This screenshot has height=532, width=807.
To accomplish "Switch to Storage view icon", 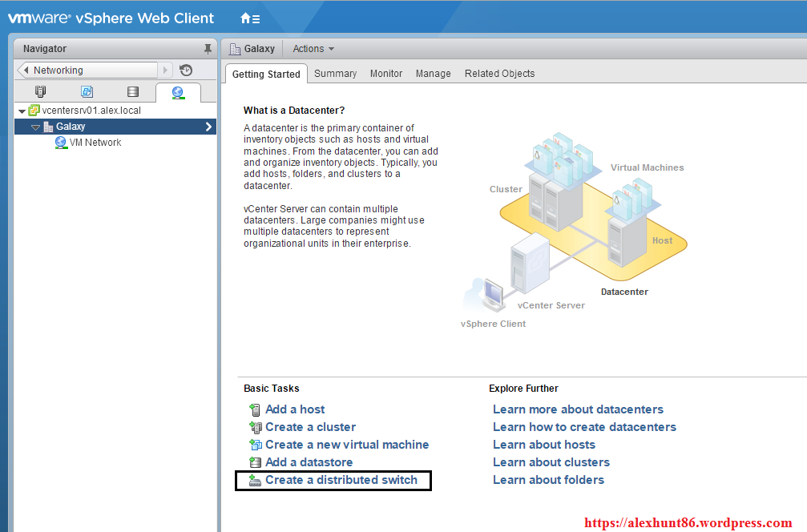I will tap(133, 92).
